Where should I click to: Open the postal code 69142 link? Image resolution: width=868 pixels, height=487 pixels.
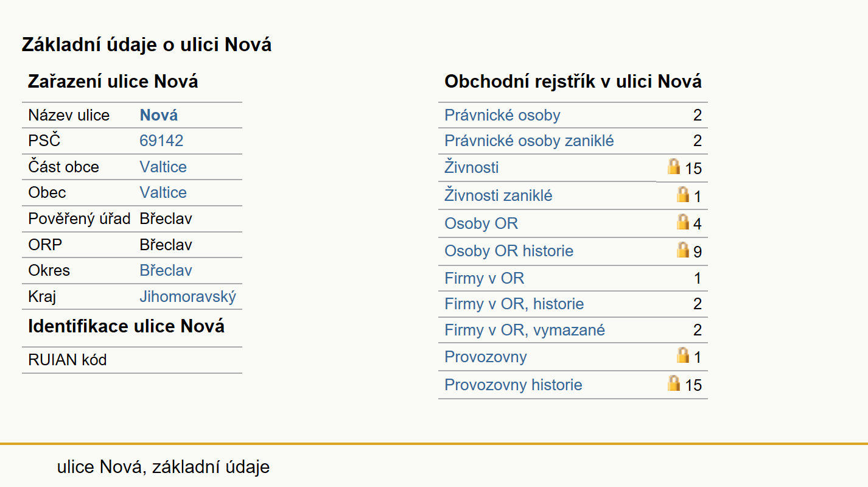[x=161, y=141]
